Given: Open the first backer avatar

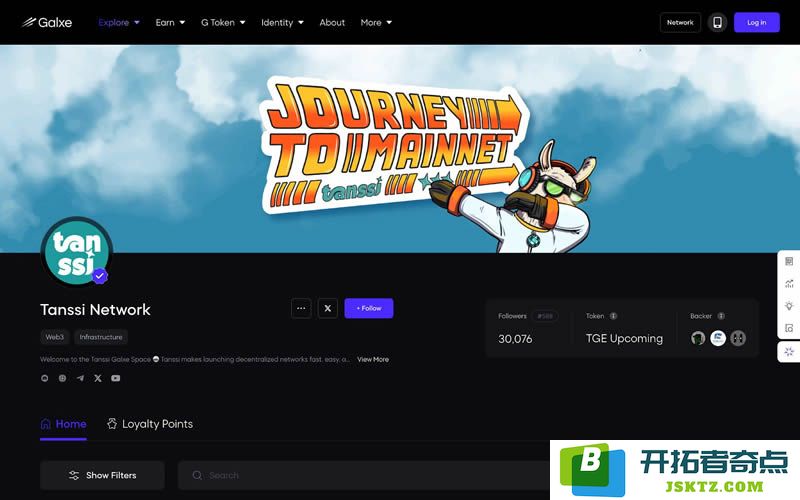Looking at the screenshot, I should (x=698, y=338).
